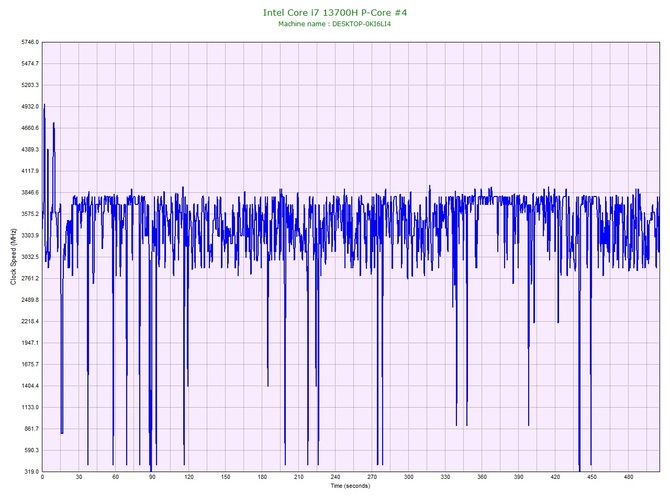Select the 319.0 y-axis value

tap(31, 472)
